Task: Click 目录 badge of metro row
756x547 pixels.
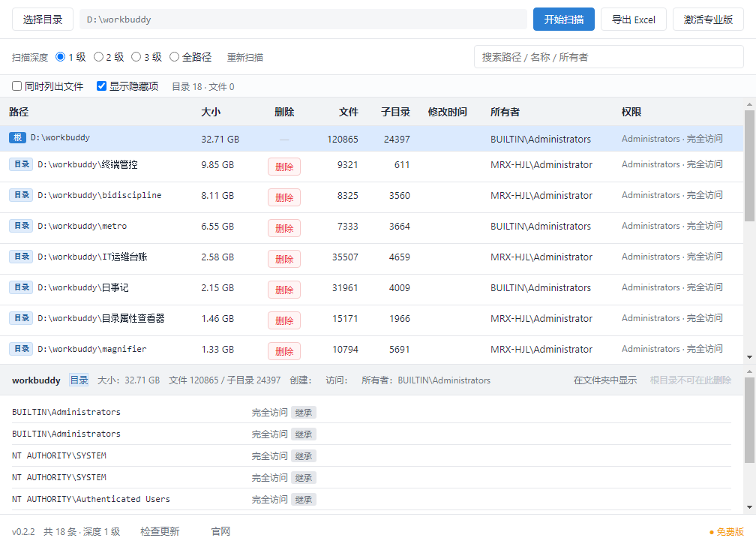Action: [21, 227]
